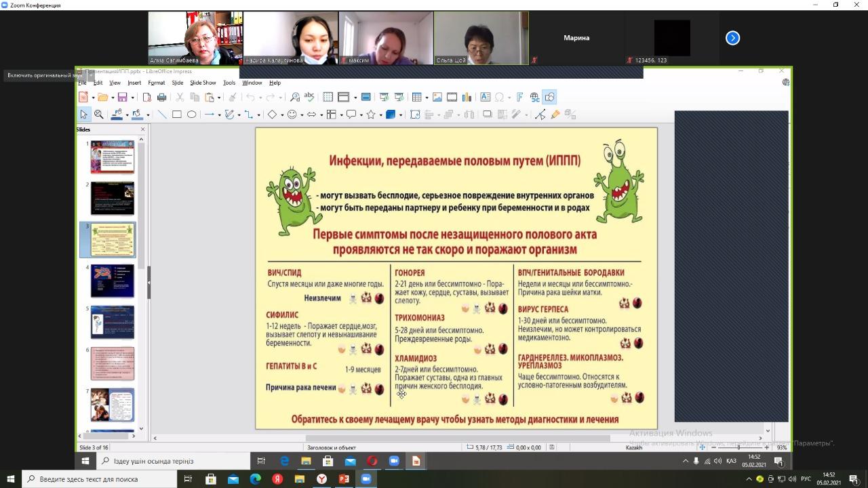Open the Insert Table dropdown arrow
The width and height of the screenshot is (868, 488).
[426, 98]
